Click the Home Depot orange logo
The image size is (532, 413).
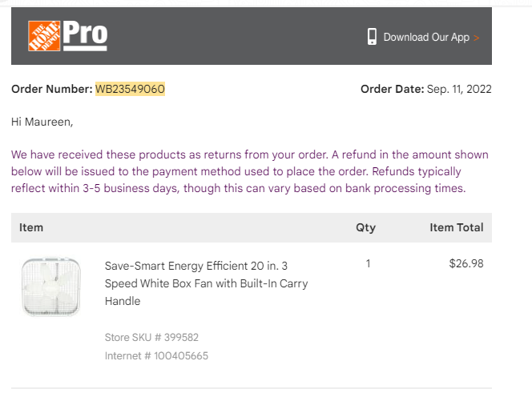click(44, 36)
